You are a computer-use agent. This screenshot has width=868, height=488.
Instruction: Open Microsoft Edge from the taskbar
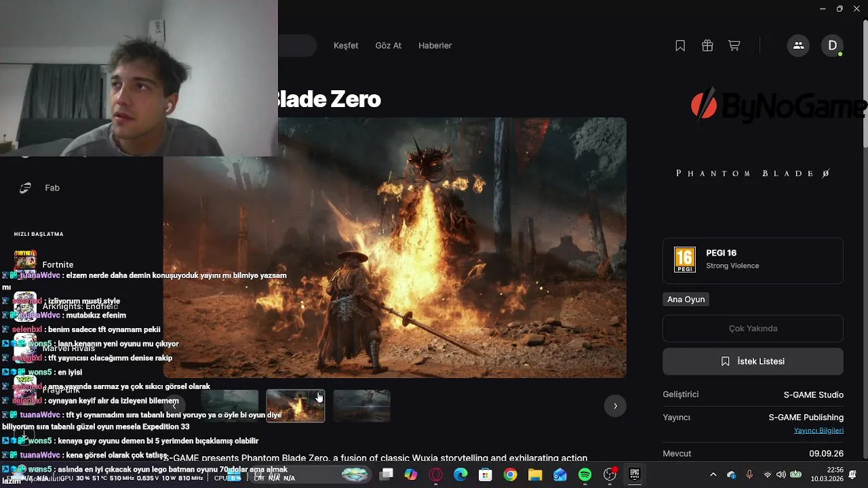460,474
